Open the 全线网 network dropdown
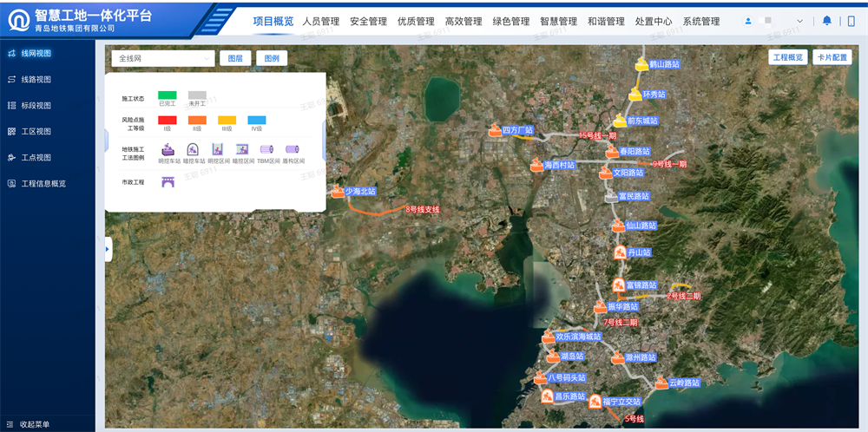 (x=162, y=59)
